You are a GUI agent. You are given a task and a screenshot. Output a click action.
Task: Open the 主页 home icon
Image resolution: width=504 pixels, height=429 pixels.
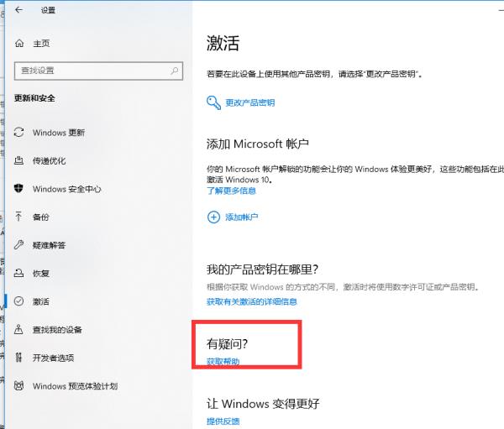click(x=19, y=43)
